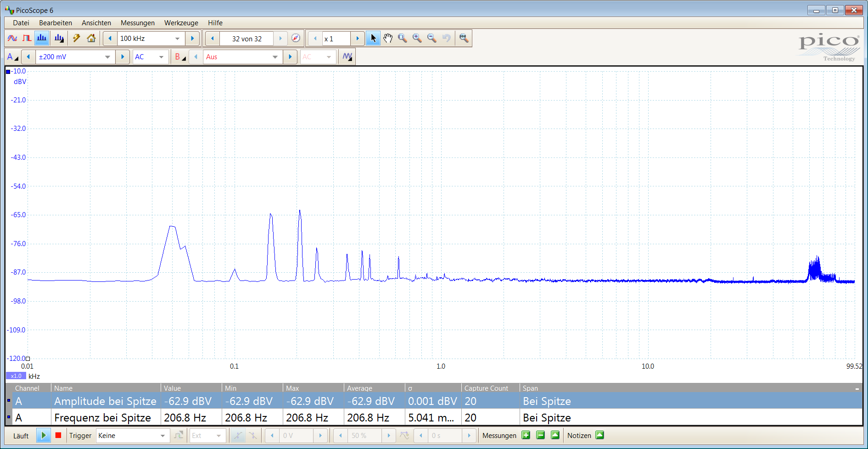Add a measurement with green plus
This screenshot has height=449, width=868.
click(526, 435)
